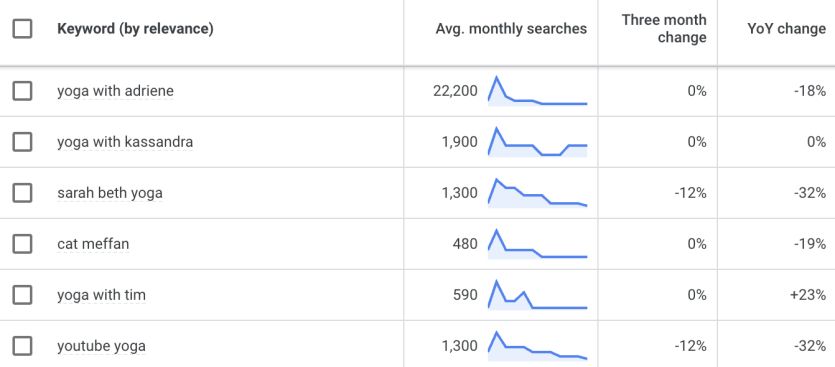
Task: Tick the yoga with kassandra checkbox
Action: (22, 142)
